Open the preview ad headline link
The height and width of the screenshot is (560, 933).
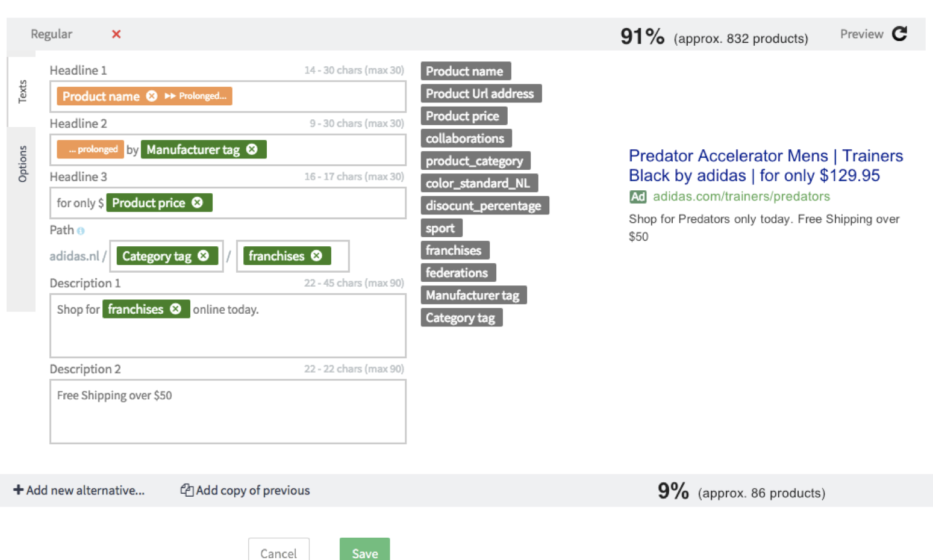[x=766, y=166]
